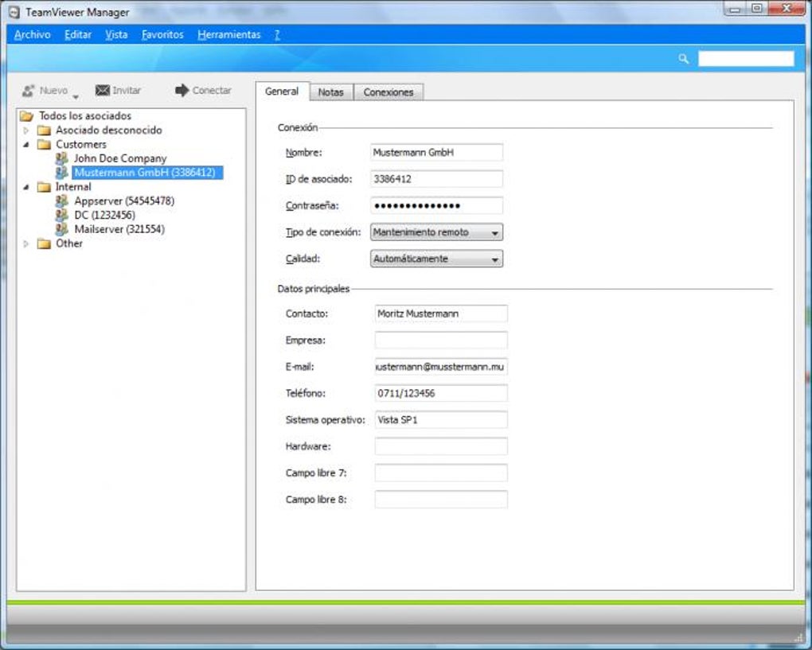Image resolution: width=812 pixels, height=650 pixels.
Task: Switch to the Conexiones tab
Action: [388, 92]
